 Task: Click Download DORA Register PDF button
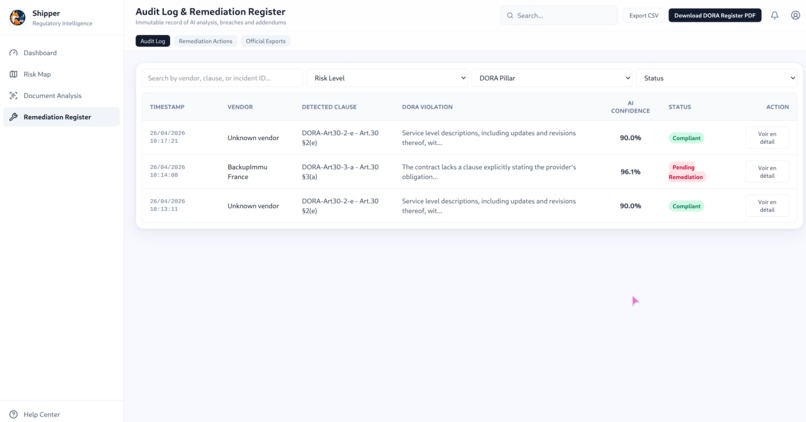click(715, 15)
